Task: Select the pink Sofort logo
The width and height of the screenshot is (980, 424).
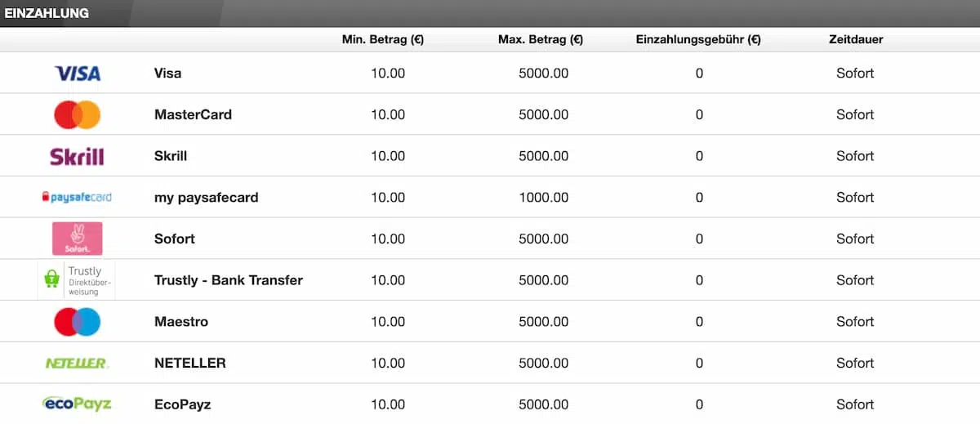Action: (77, 239)
